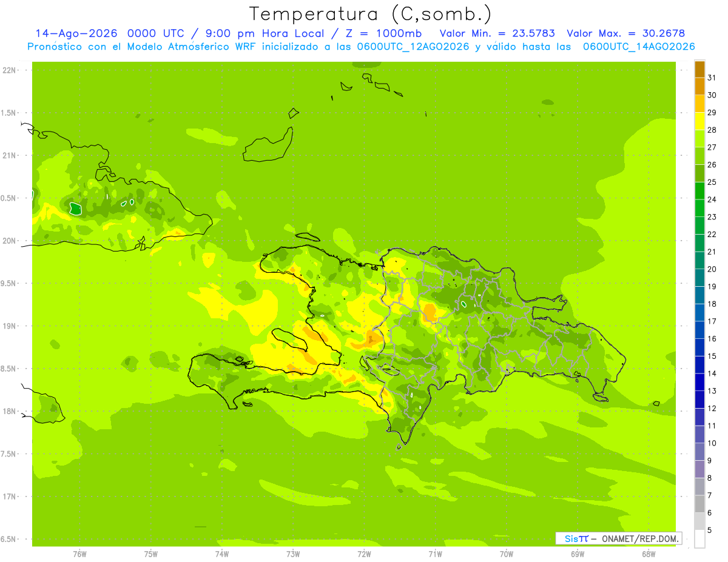Click the '72W' longitude label
Image resolution: width=728 pixels, height=562 pixels.
click(x=364, y=554)
